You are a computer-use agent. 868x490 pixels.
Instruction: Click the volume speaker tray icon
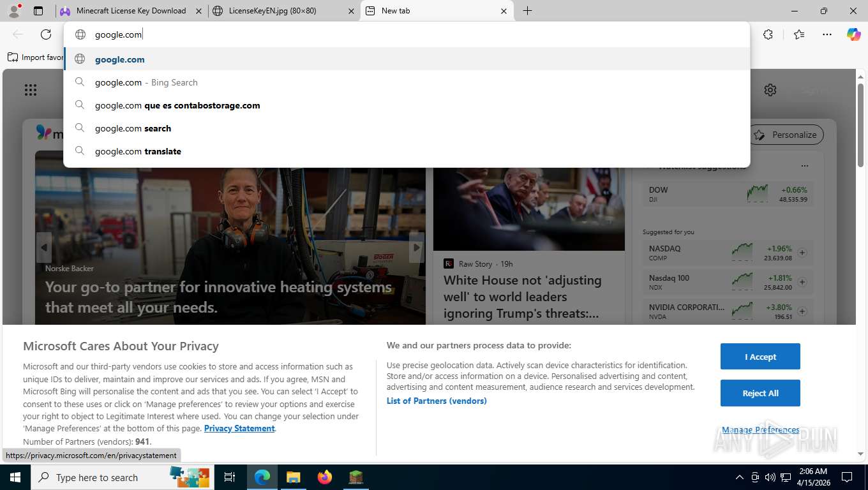pyautogui.click(x=770, y=477)
